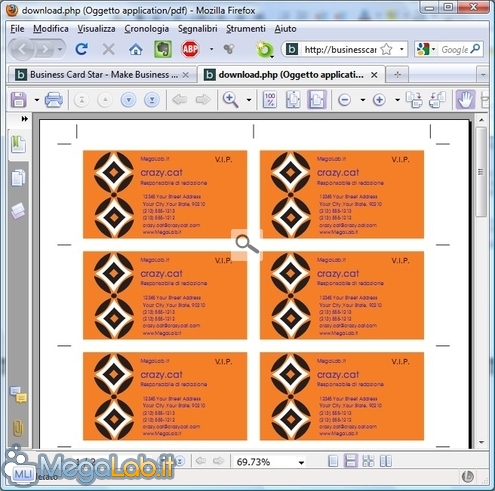This screenshot has width=495, height=491.
Task: Select the marquee zoom magnifier tool
Action: click(231, 100)
